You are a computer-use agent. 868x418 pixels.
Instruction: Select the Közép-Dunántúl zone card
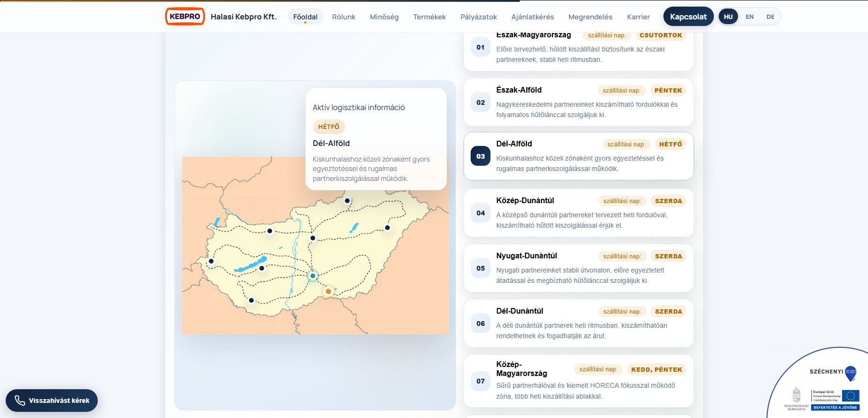point(579,213)
